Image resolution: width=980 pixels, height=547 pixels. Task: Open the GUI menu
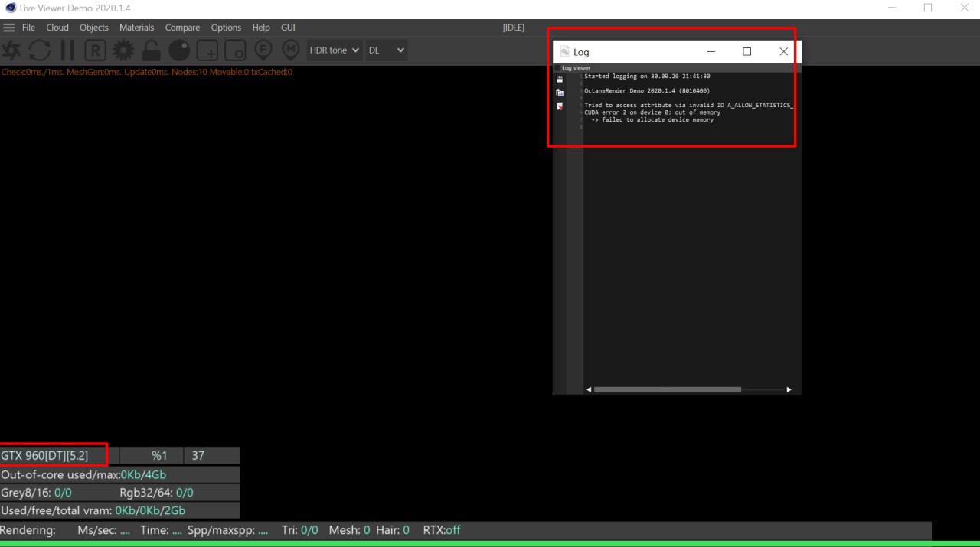click(x=288, y=28)
